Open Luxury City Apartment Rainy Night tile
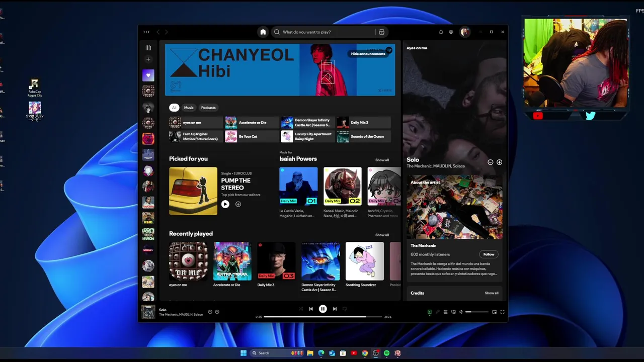 [307, 136]
